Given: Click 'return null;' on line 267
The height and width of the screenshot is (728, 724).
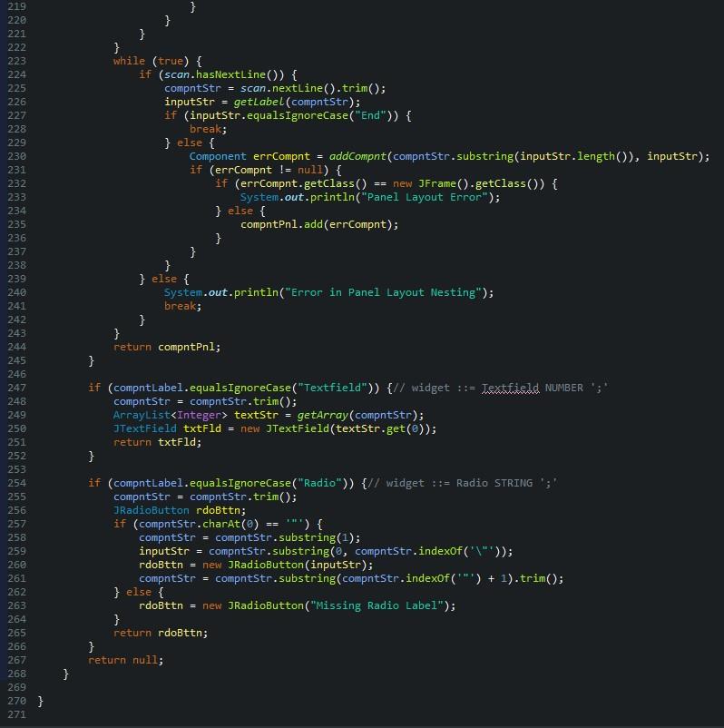Looking at the screenshot, I should pyautogui.click(x=126, y=660).
